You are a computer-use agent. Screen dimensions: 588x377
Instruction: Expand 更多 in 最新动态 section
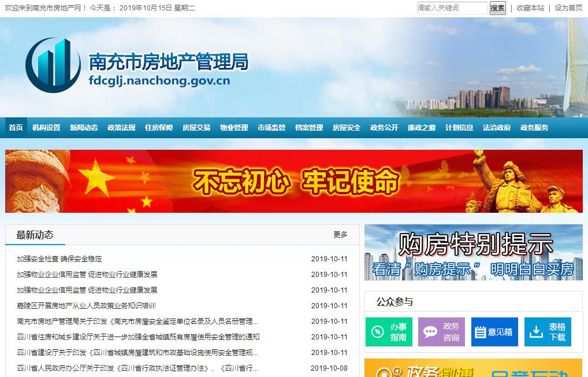pos(340,235)
